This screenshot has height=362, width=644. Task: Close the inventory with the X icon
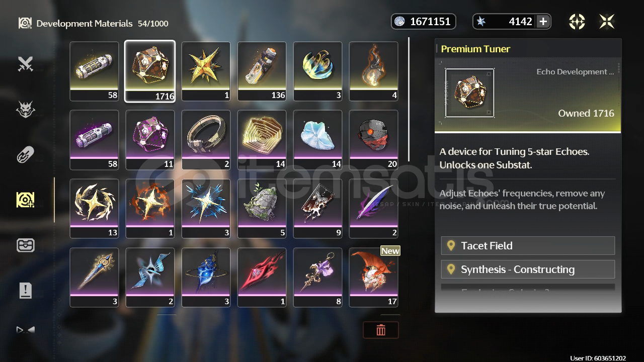pyautogui.click(x=607, y=22)
